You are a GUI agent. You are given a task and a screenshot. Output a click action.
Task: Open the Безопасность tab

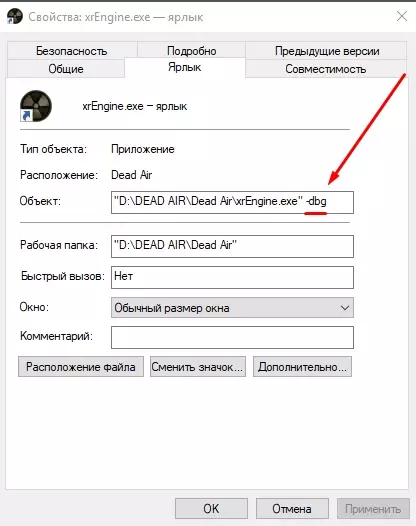click(72, 51)
